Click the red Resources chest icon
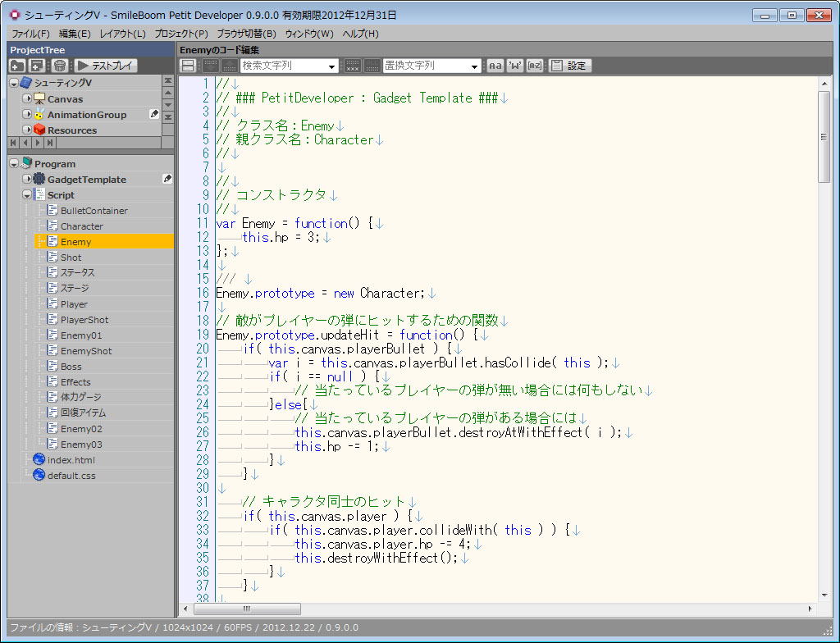Screen dimensions: 840x643 [x=39, y=130]
